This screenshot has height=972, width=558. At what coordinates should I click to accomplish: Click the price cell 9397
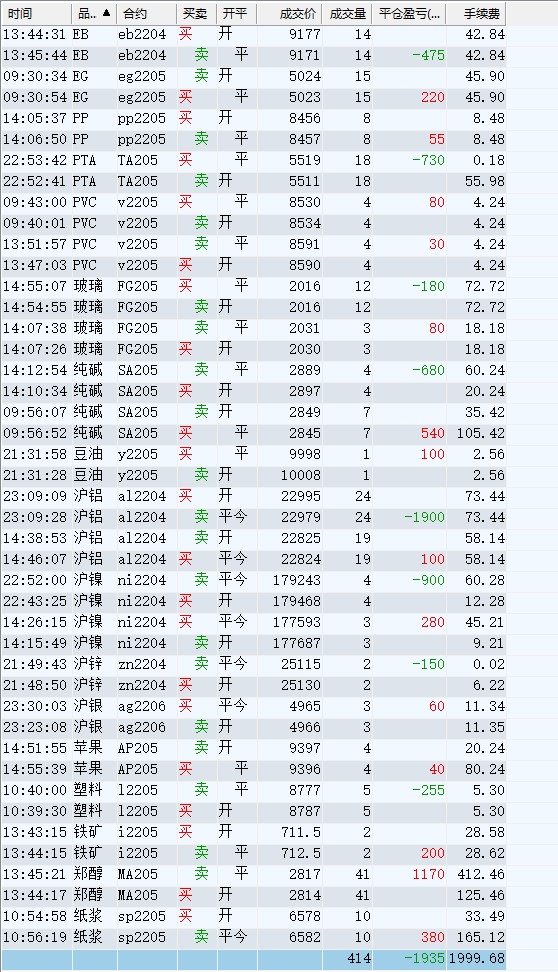304,749
